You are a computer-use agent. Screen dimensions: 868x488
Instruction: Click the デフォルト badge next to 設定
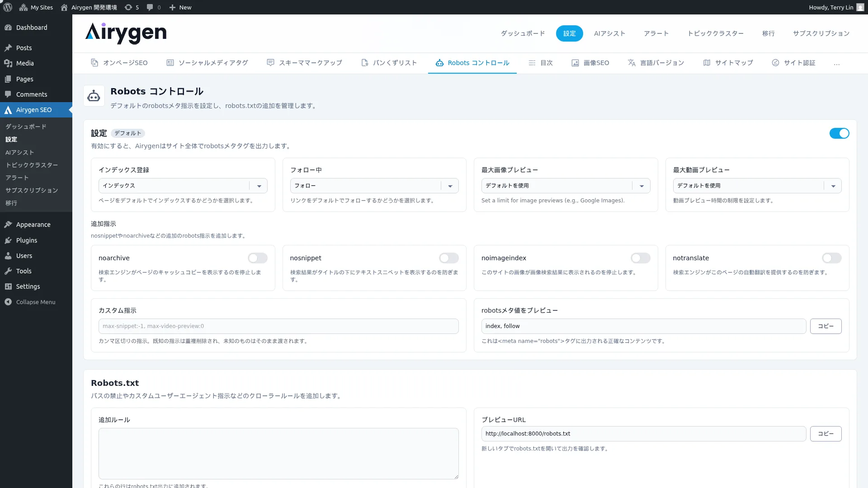(x=127, y=133)
